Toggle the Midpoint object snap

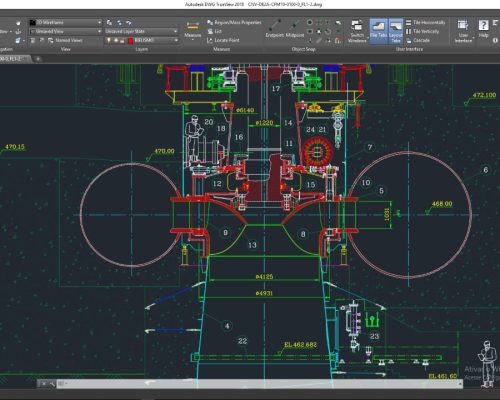pos(295,28)
